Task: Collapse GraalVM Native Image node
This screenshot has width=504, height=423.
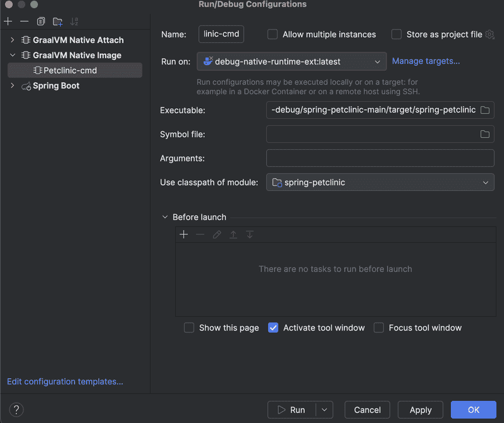Action: click(12, 55)
